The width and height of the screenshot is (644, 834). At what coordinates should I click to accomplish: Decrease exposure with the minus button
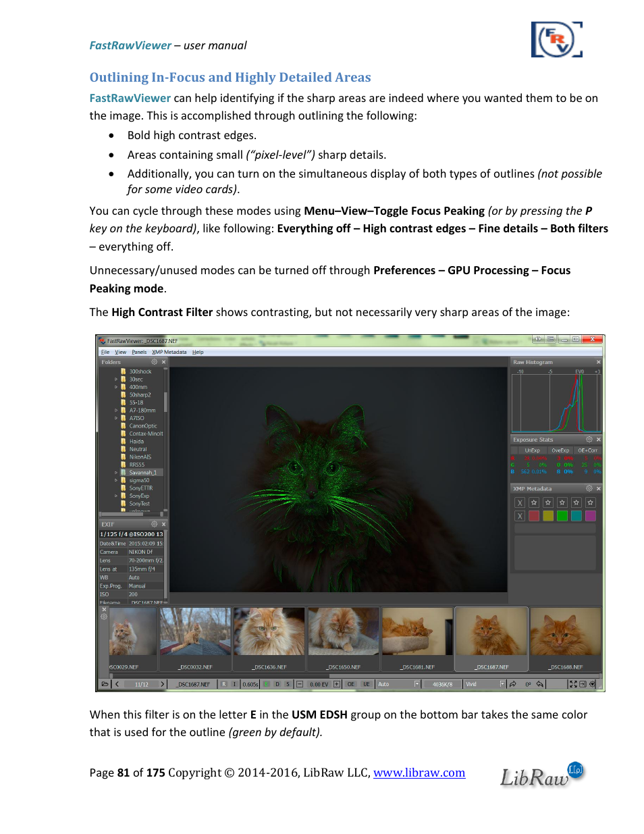pyautogui.click(x=300, y=684)
